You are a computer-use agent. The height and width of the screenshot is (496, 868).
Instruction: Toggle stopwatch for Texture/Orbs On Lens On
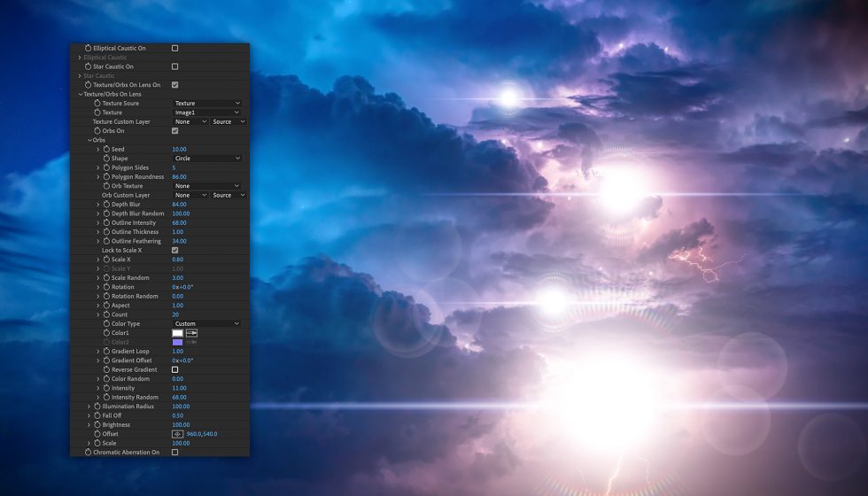pyautogui.click(x=88, y=85)
